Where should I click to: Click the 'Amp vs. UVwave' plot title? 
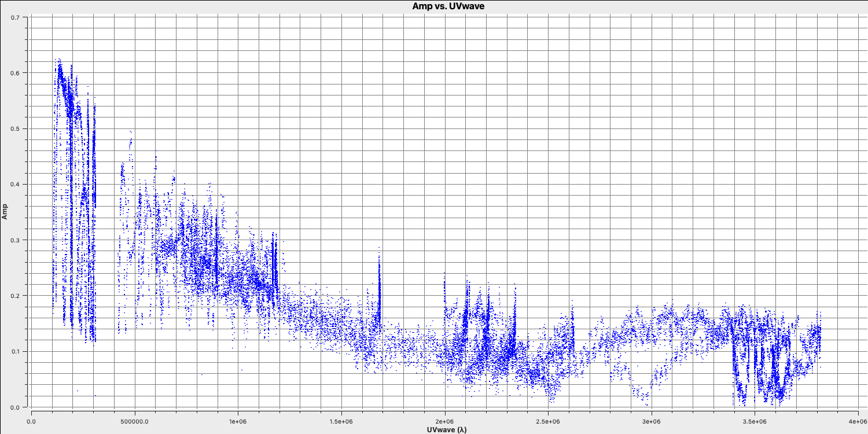[x=434, y=5]
